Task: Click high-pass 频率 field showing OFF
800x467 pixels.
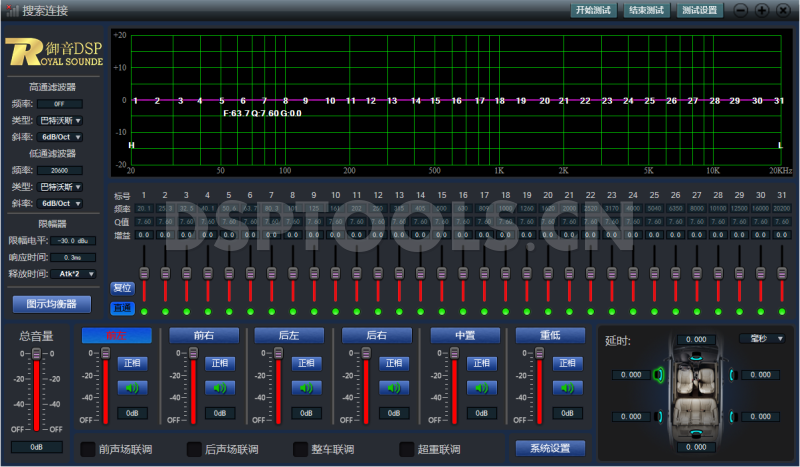Action: coord(60,104)
